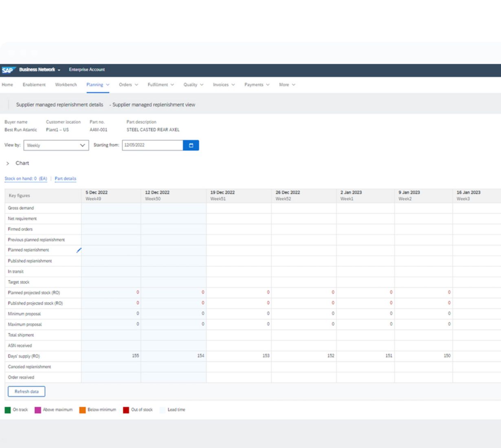Click the pencil edit icon for Planned replenishment
501x448 pixels.
click(x=79, y=250)
